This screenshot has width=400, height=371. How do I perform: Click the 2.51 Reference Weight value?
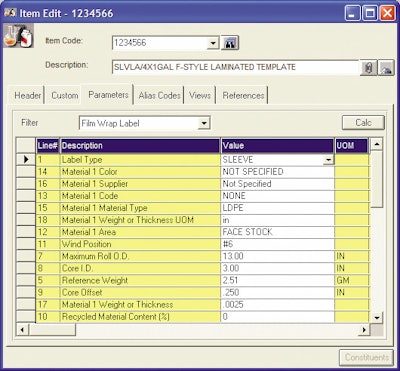tap(277, 280)
